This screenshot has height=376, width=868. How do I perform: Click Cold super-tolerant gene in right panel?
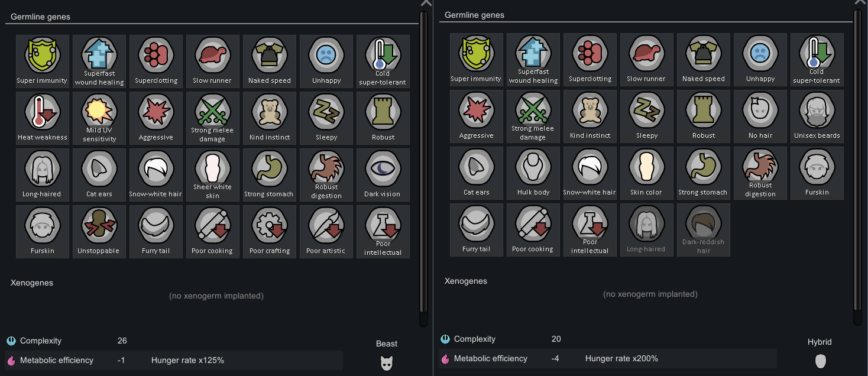click(x=817, y=60)
